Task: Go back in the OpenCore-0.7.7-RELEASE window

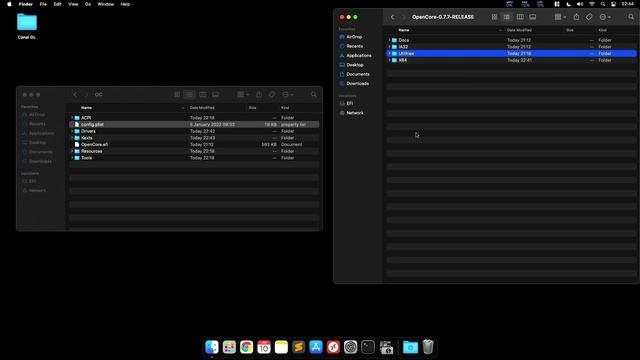Action: point(392,17)
